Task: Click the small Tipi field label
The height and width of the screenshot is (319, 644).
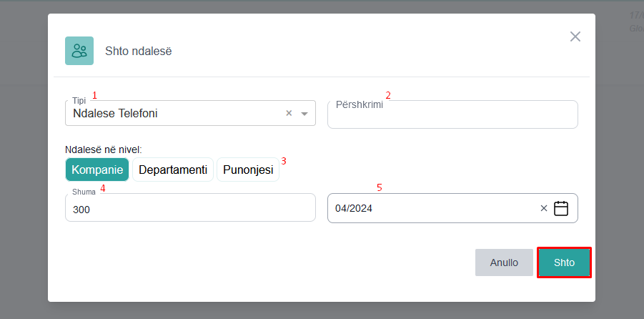Action: pyautogui.click(x=79, y=101)
